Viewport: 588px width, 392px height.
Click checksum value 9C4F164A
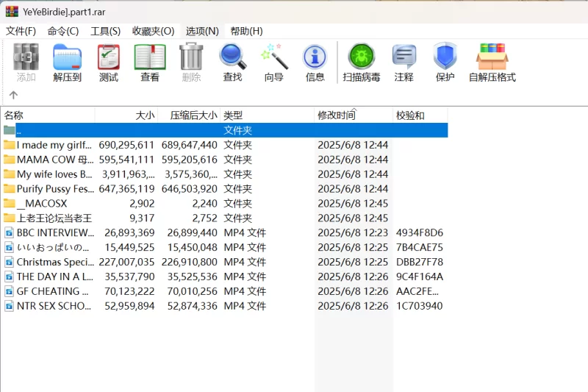[420, 277]
